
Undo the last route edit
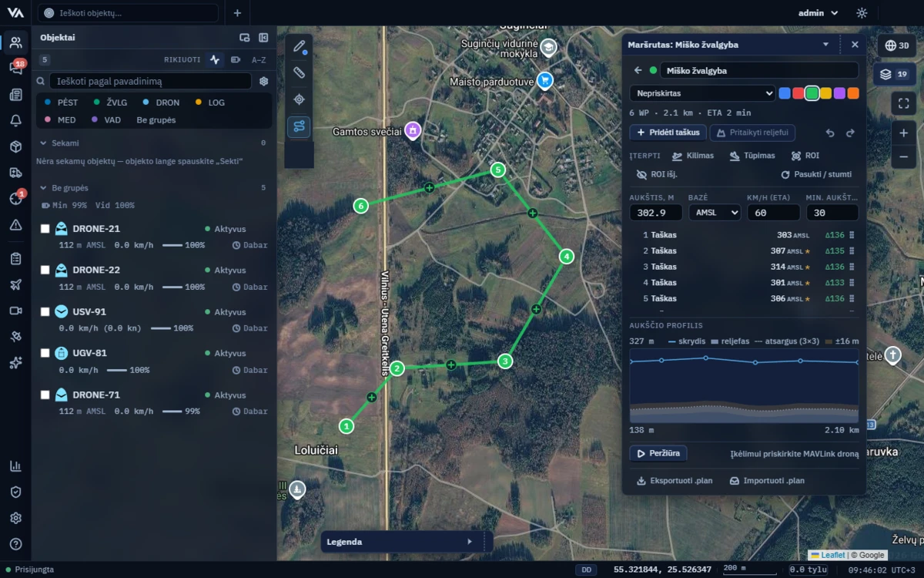830,133
